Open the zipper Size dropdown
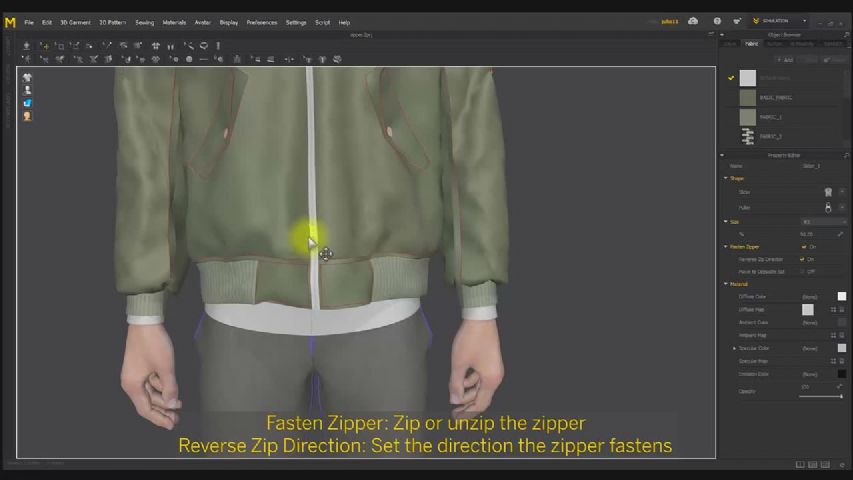This screenshot has height=480, width=853. click(x=824, y=221)
